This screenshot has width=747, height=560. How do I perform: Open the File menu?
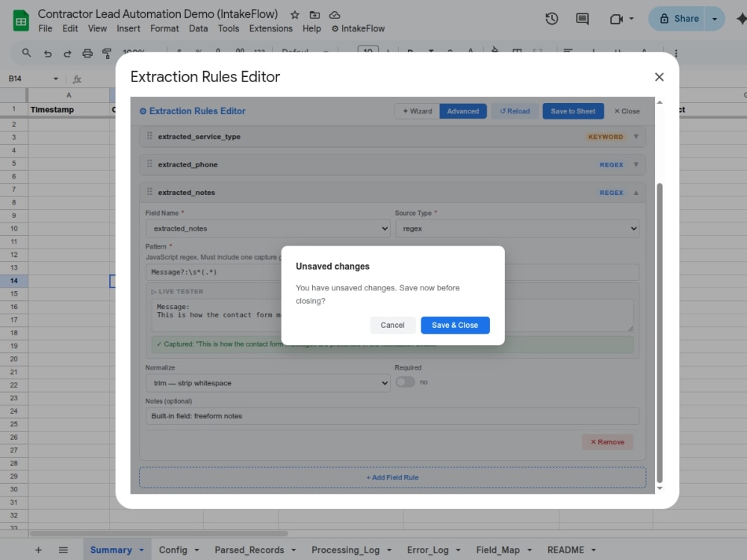click(x=46, y=28)
